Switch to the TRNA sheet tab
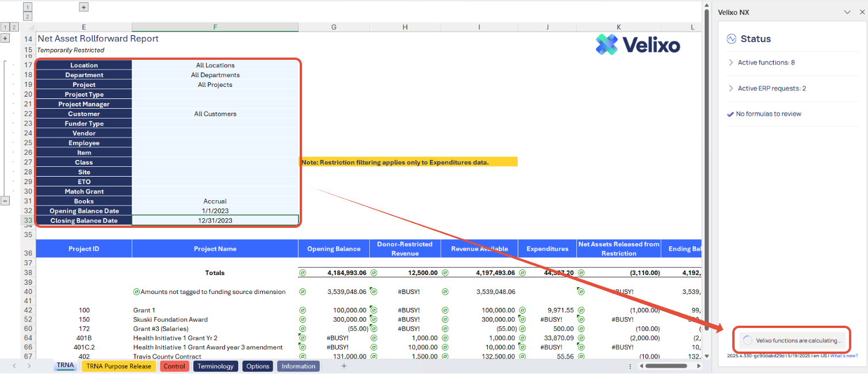Image resolution: width=868 pixels, height=374 pixels. pos(66,366)
